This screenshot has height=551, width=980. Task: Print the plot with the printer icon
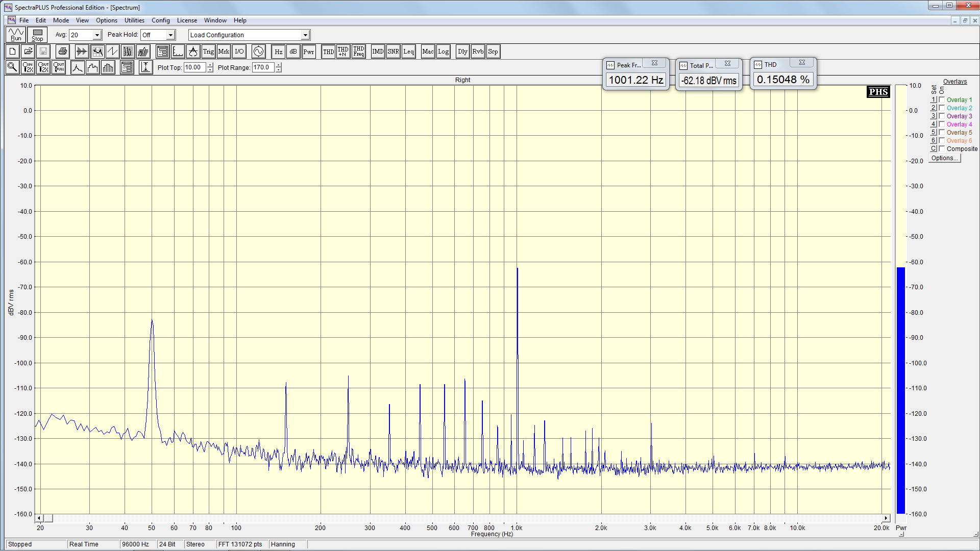coord(63,52)
